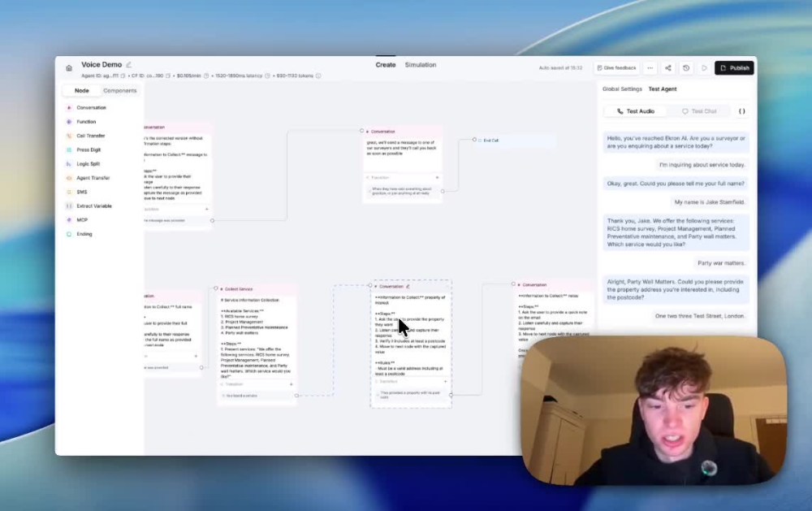Click 'Okay, great. Could you please' message
This screenshot has width=812, height=511.
click(676, 184)
